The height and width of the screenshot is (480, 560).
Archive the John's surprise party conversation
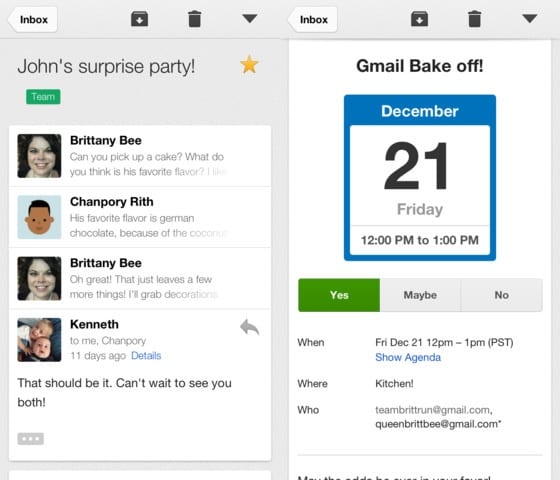coord(139,19)
